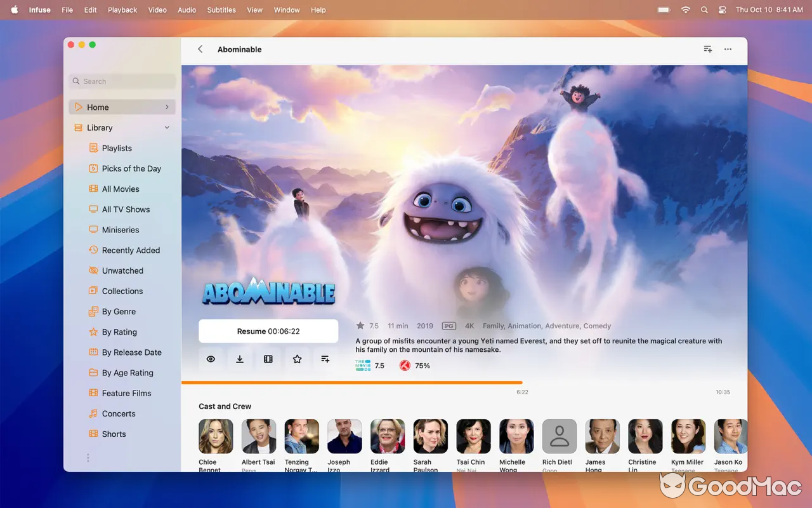Collapse the Library section
The height and width of the screenshot is (508, 812).
[x=166, y=128]
